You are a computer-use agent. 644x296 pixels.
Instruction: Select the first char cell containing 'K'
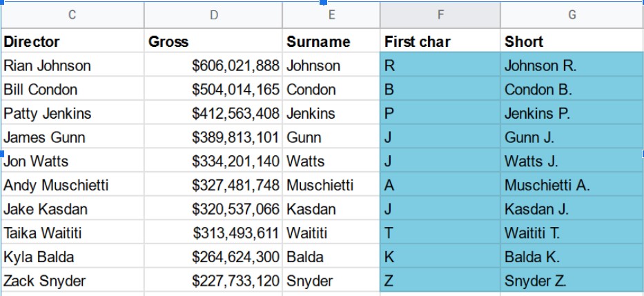tap(440, 257)
